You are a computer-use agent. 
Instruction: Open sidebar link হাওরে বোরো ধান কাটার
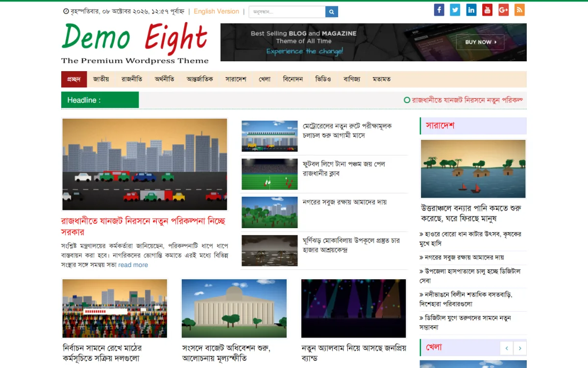pos(470,238)
